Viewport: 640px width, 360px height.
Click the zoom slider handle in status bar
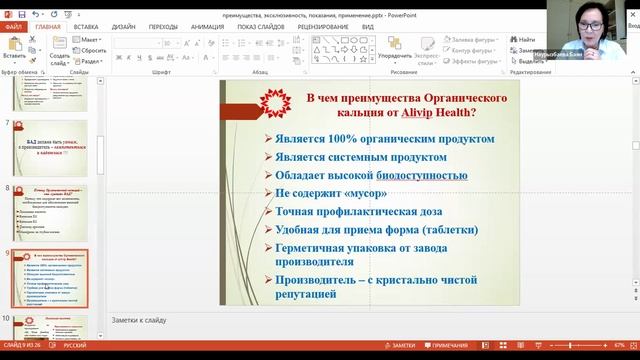570,345
